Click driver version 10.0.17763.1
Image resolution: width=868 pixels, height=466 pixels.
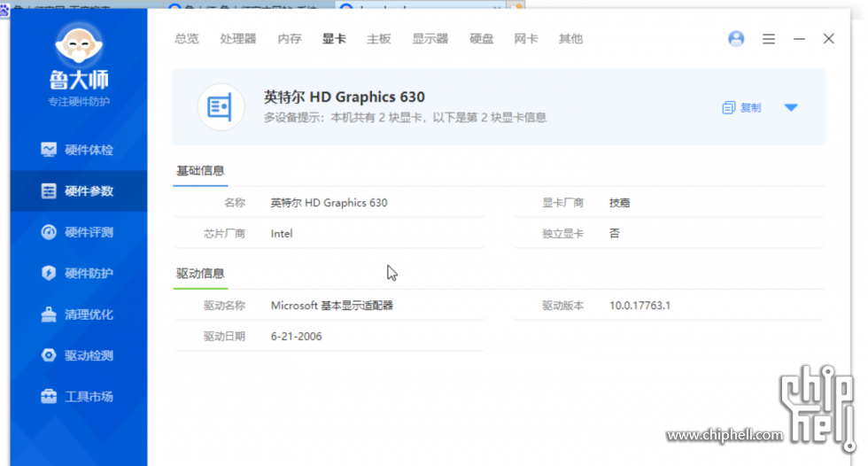pos(639,306)
